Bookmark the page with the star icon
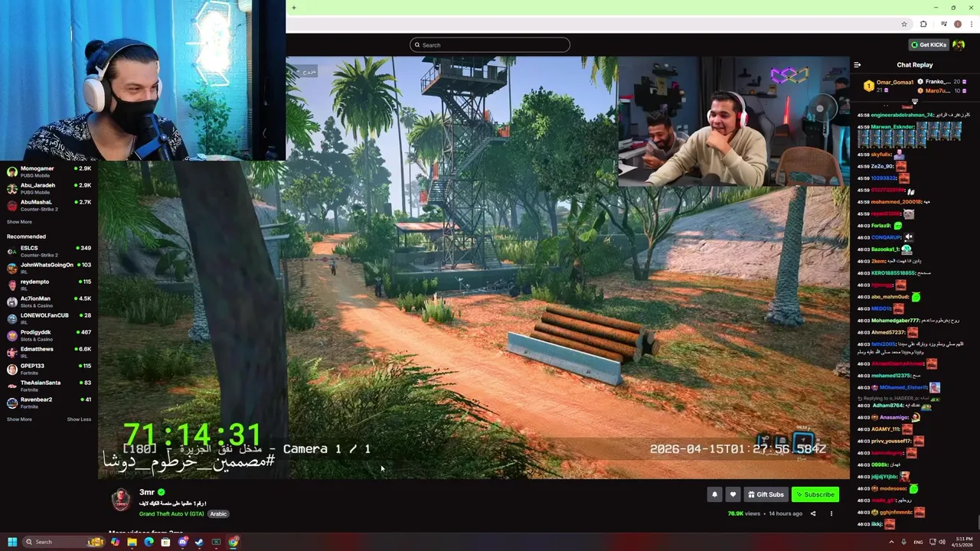The height and width of the screenshot is (551, 980). click(x=904, y=24)
